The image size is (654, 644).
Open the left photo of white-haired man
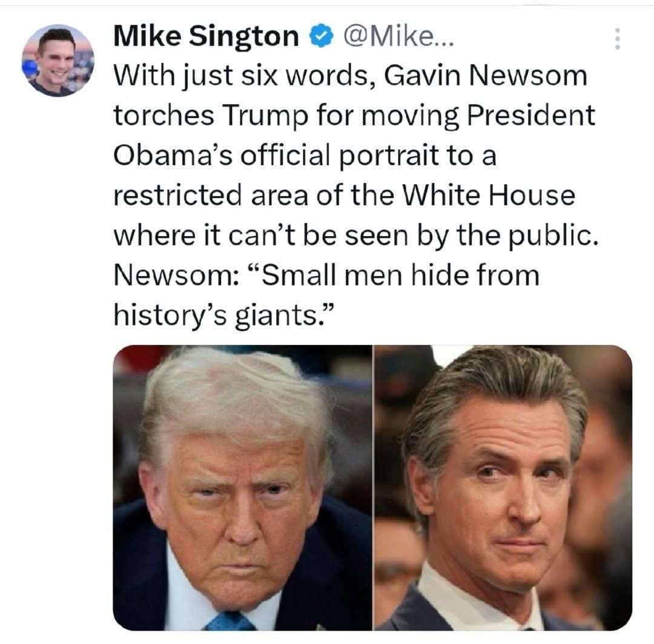[242, 487]
